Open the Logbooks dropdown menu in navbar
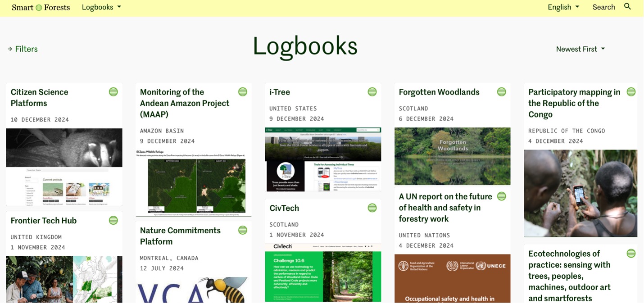Viewport: 644px width, 304px height. tap(101, 7)
